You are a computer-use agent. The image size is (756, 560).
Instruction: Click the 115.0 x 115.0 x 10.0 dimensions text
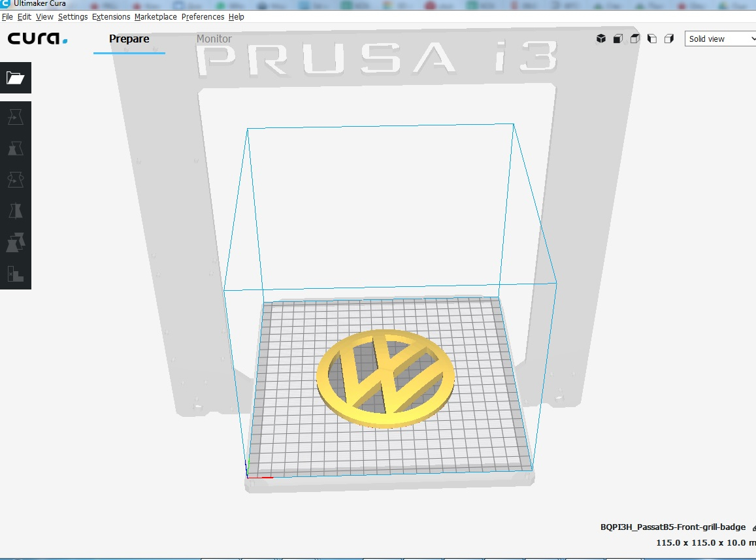tap(706, 542)
